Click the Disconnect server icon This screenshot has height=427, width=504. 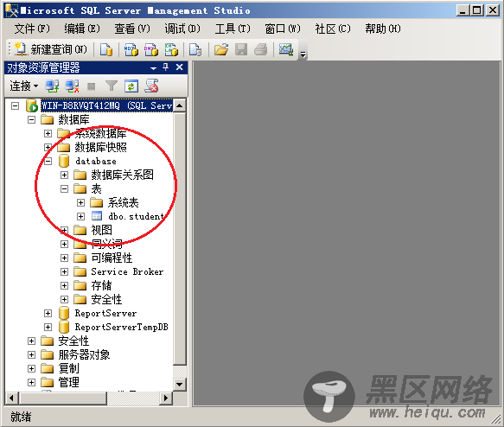point(72,86)
